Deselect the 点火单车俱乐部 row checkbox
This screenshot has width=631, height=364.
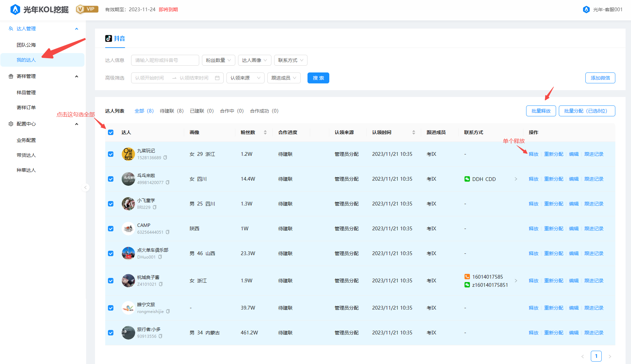pyautogui.click(x=111, y=253)
